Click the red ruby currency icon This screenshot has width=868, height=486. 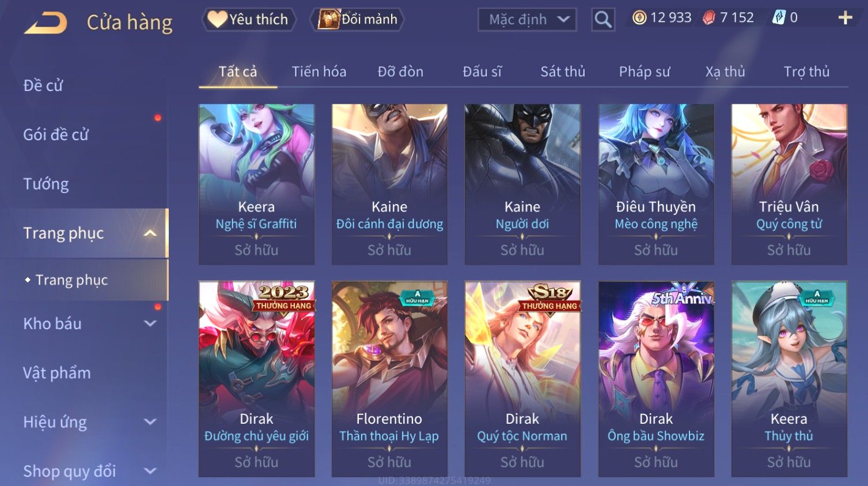click(709, 18)
